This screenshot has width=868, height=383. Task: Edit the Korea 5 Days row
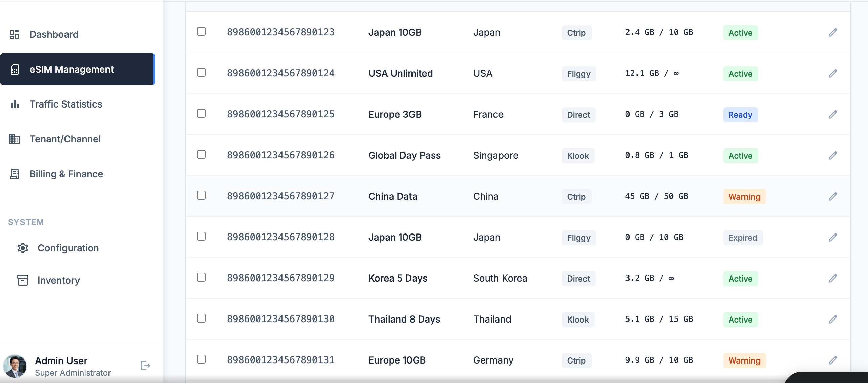[x=833, y=278]
